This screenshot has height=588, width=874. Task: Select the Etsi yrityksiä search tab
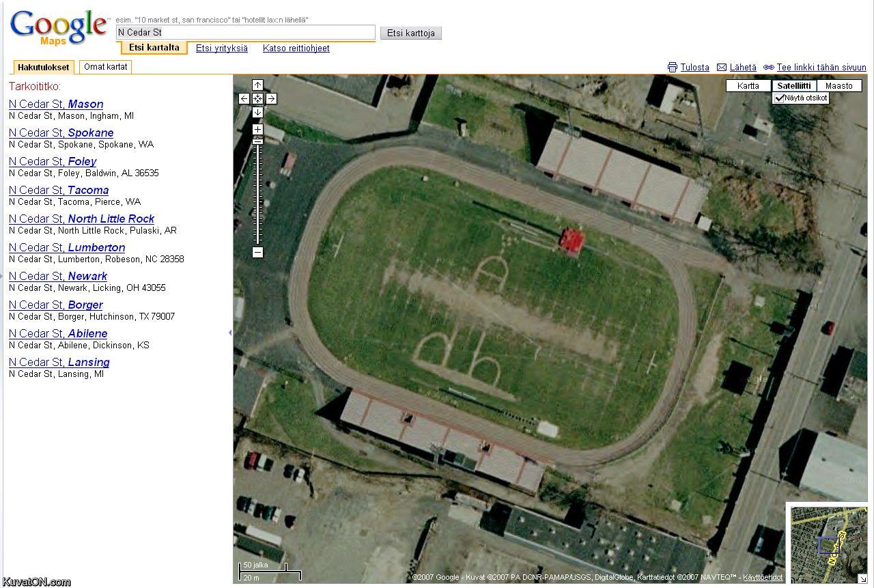[222, 48]
